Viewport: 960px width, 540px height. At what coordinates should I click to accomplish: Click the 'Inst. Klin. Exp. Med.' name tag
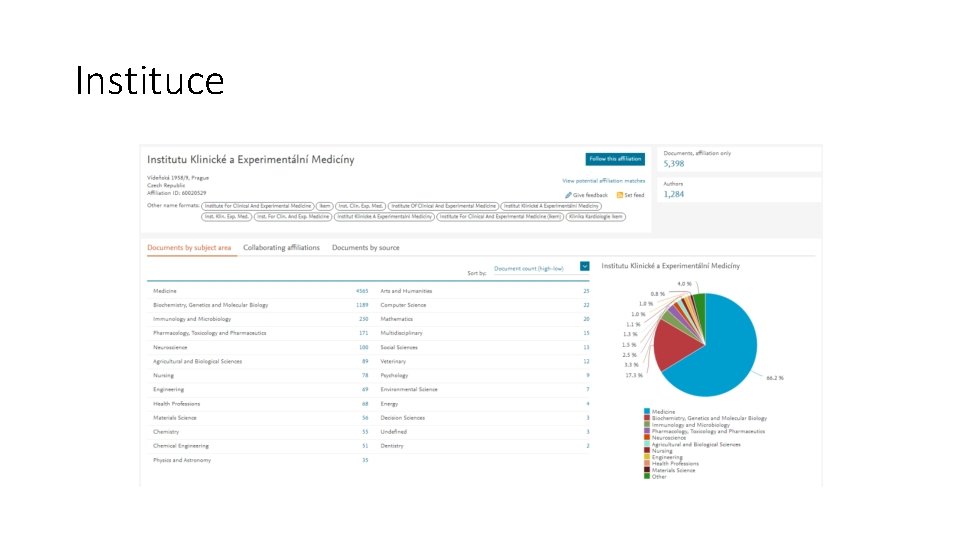tap(227, 217)
